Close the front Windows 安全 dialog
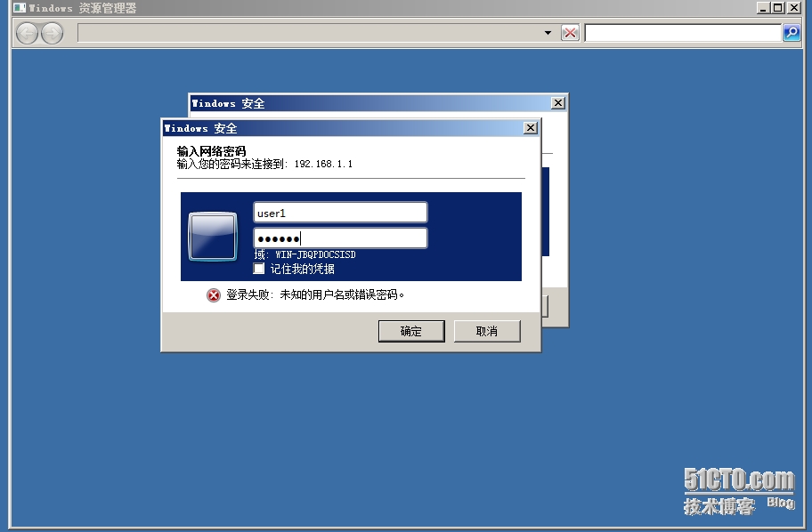Image resolution: width=812 pixels, height=532 pixels. [531, 128]
